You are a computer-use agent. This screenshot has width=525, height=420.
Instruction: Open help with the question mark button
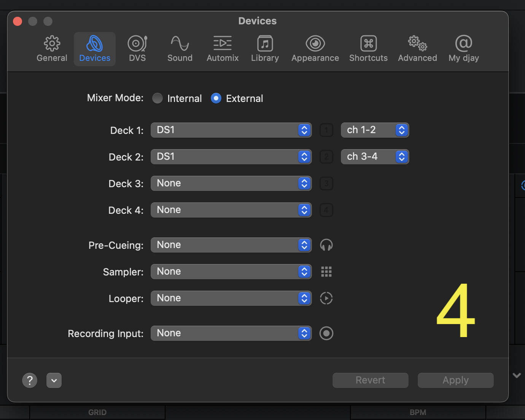(30, 380)
